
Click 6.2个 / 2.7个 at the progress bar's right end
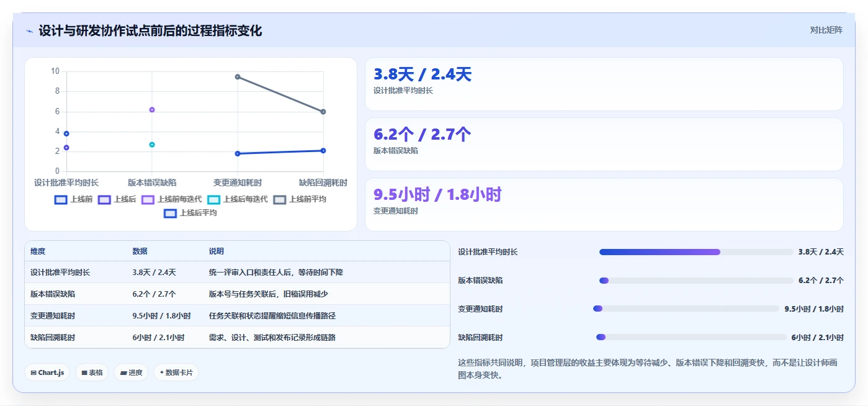click(x=821, y=281)
